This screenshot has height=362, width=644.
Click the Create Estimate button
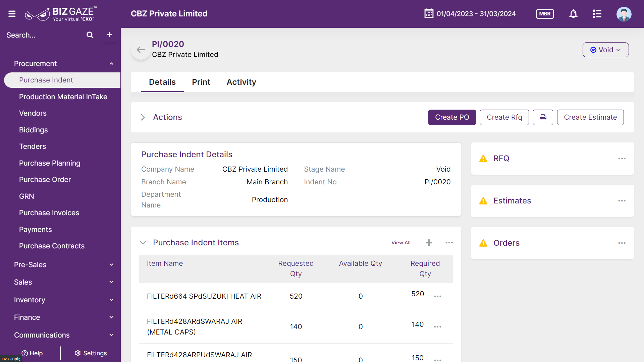pyautogui.click(x=590, y=117)
